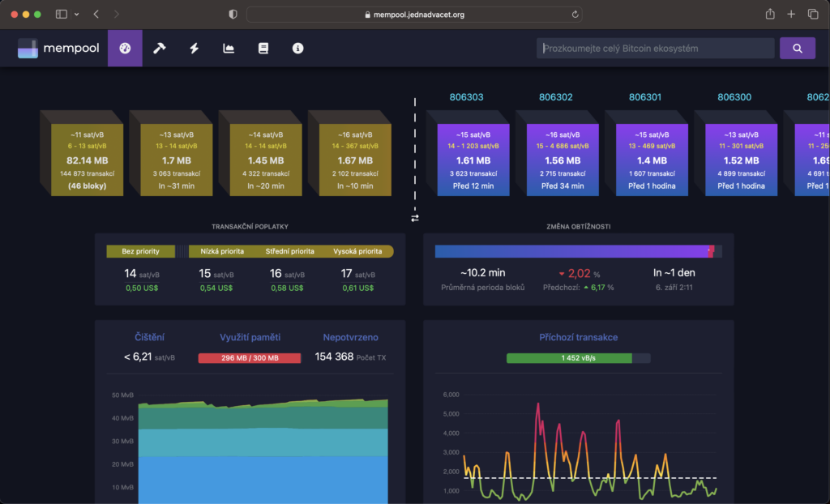Click the Safari privacy shield icon

233,15
